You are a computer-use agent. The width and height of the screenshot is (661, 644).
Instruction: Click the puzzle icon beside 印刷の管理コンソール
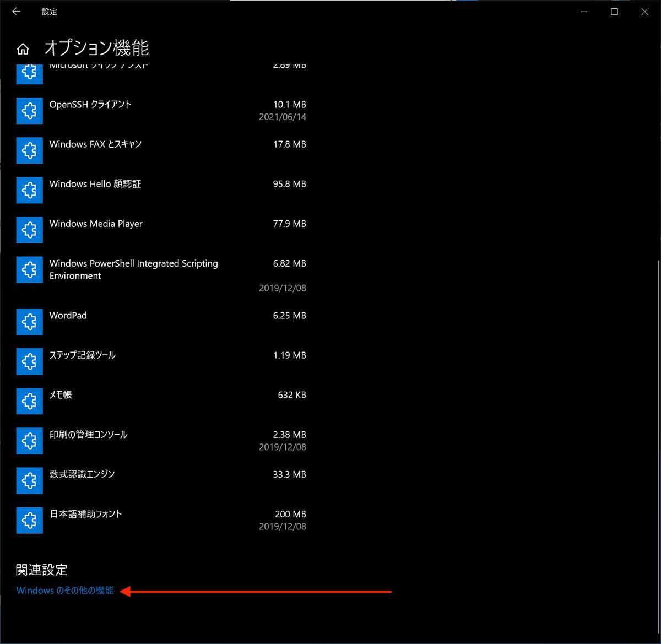click(30, 441)
